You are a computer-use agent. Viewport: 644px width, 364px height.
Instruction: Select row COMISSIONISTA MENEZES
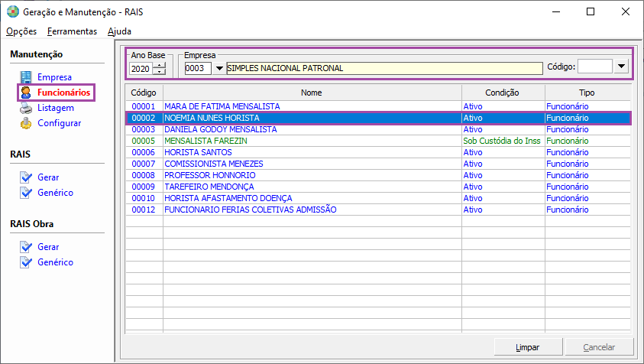378,164
